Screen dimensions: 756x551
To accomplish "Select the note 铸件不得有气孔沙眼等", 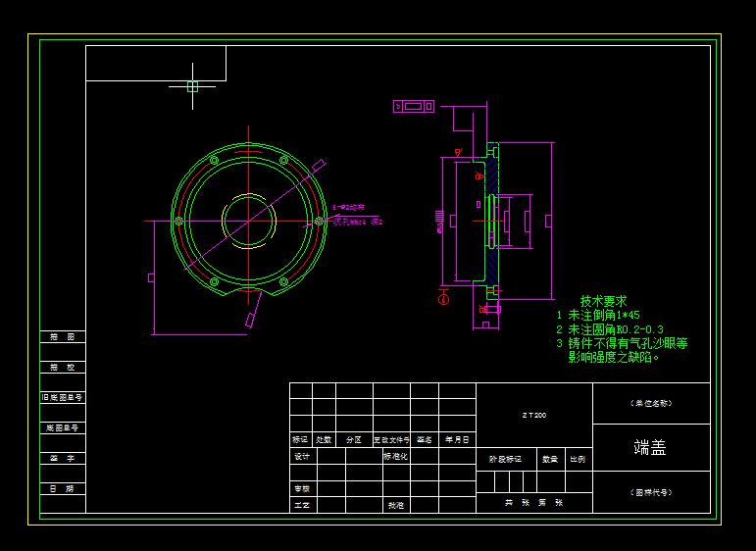I will point(628,344).
